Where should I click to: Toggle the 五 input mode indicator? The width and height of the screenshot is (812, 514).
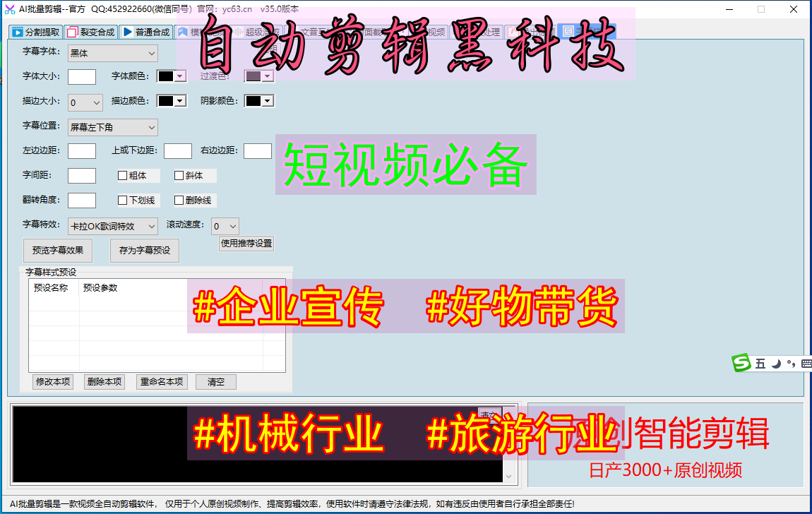coord(760,364)
